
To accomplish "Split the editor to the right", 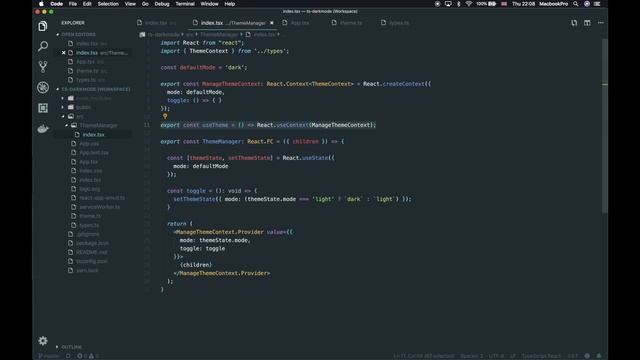I will coord(587,23).
